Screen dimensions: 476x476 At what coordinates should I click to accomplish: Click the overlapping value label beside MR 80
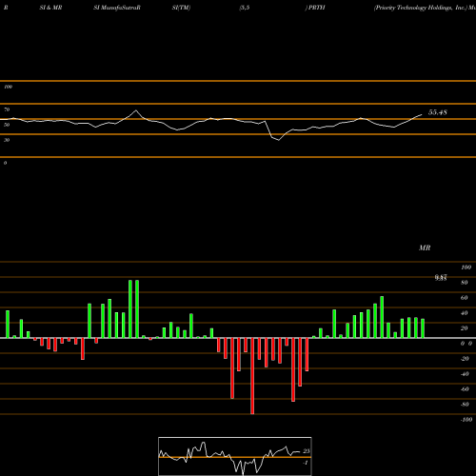coord(441,278)
